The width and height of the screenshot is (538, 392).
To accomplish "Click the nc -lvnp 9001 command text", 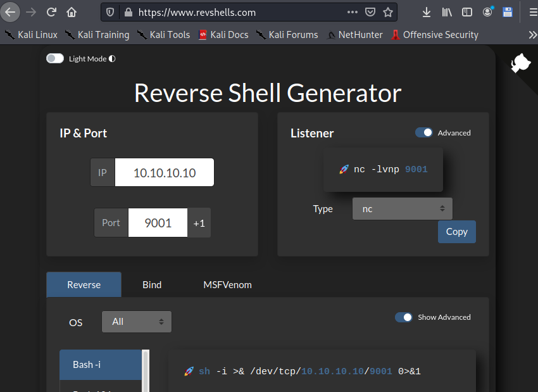I will point(391,169).
